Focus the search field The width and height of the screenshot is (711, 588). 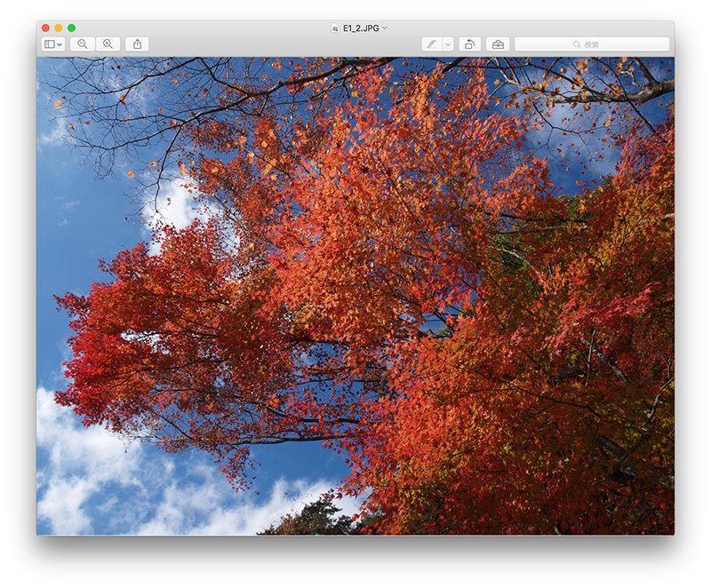(x=592, y=44)
